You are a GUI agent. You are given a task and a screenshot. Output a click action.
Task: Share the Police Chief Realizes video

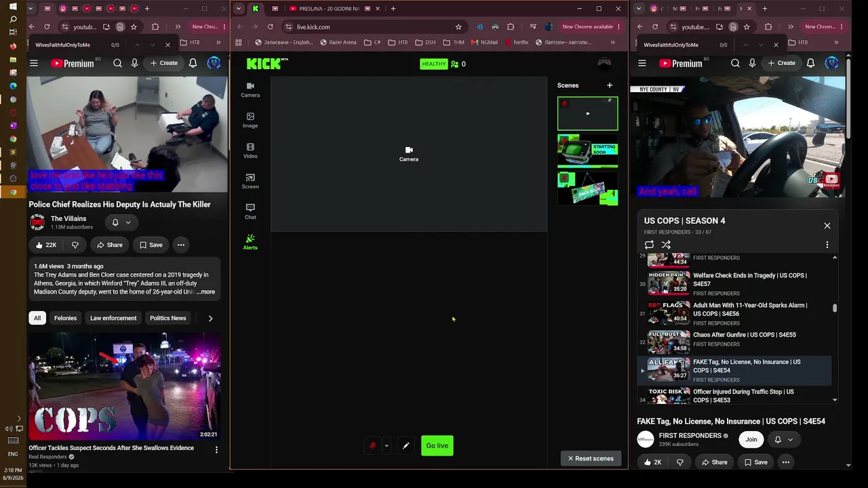[x=108, y=245]
